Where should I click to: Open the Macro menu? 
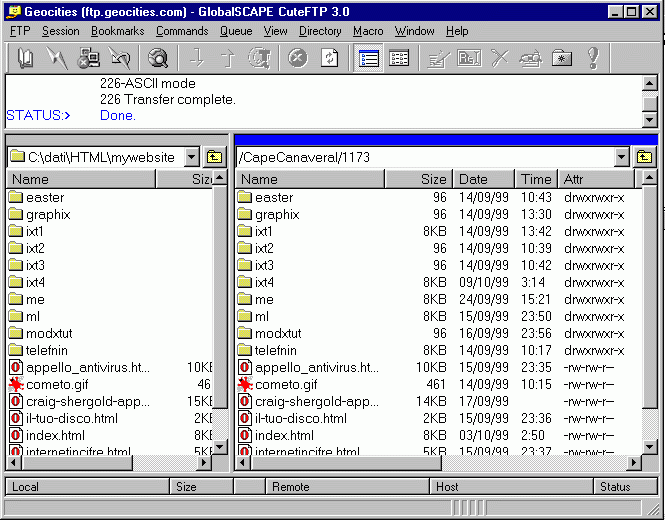coord(368,31)
